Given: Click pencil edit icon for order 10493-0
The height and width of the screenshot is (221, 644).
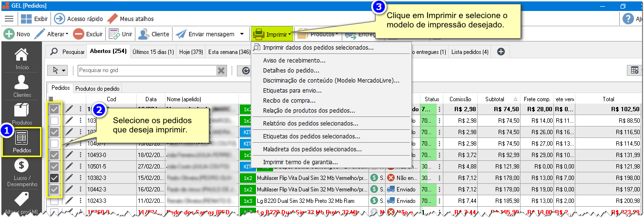Looking at the screenshot, I should click(x=70, y=155).
